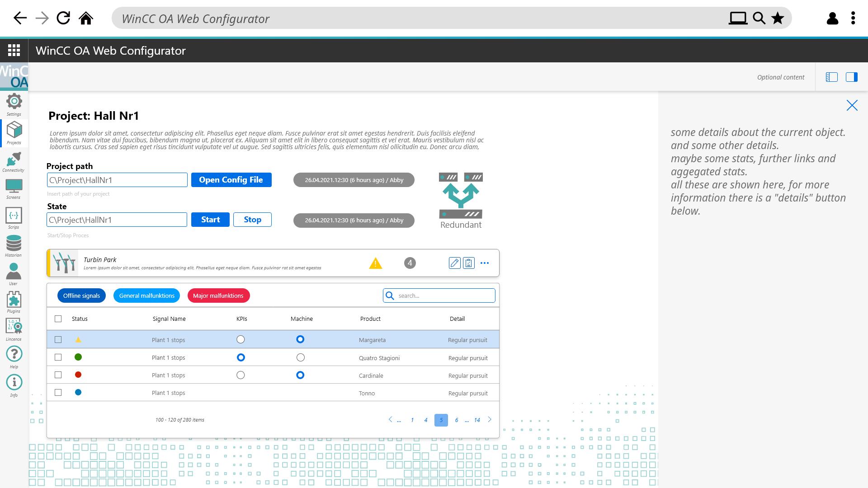This screenshot has height=488, width=868.
Task: Open the app launcher grid icon
Action: point(14,50)
